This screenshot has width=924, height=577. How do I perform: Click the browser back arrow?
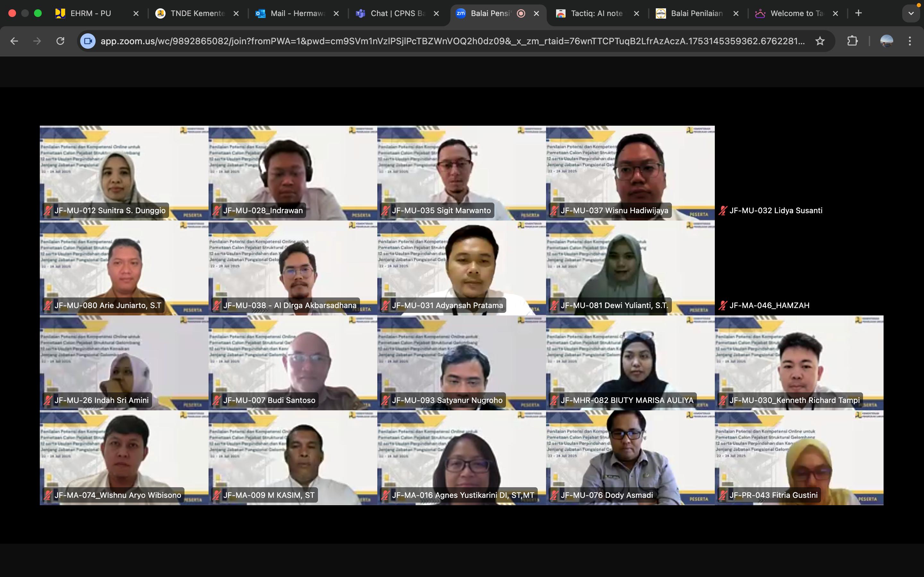pyautogui.click(x=14, y=41)
